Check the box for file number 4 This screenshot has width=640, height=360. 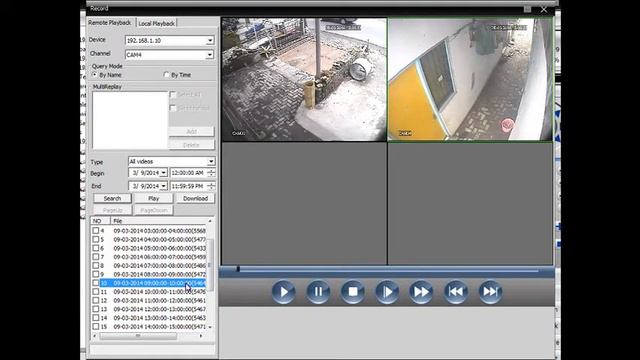[x=96, y=231]
